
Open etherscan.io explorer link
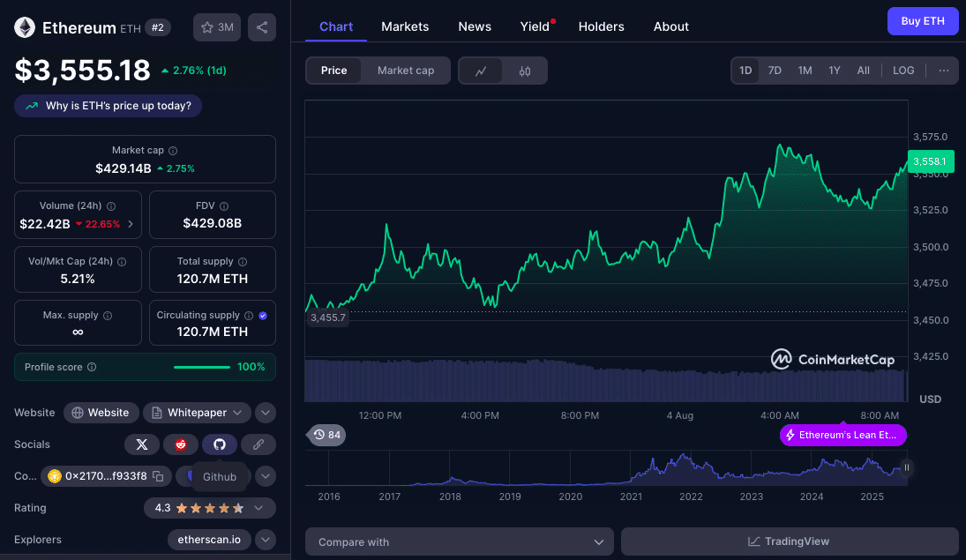[x=209, y=540]
